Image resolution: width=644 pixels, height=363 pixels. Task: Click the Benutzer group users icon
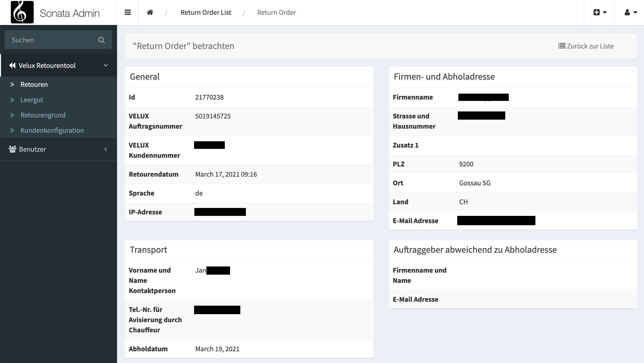(12, 149)
